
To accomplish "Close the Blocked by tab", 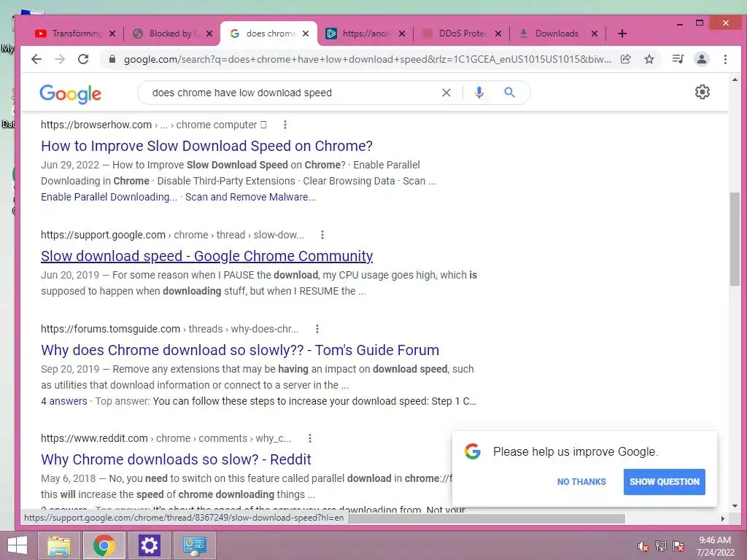I will coord(209,34).
